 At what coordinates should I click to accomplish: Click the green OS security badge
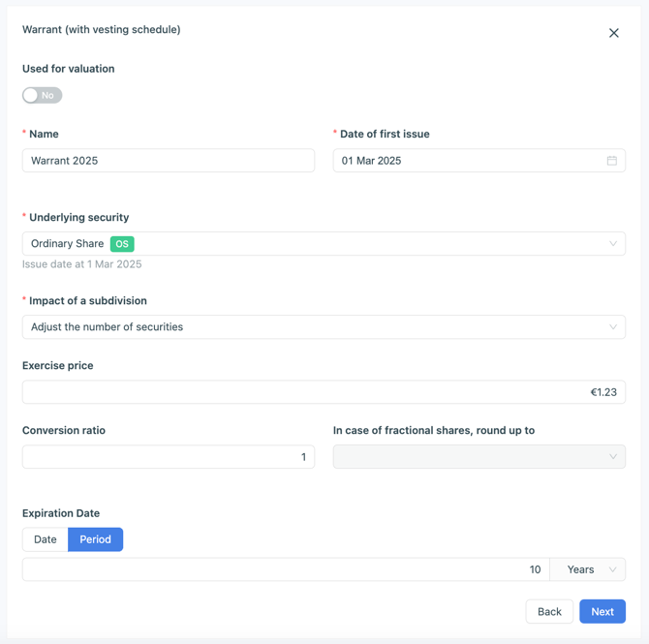[122, 244]
